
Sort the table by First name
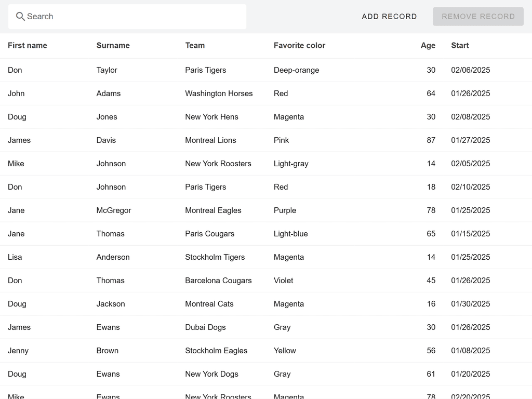coord(27,45)
